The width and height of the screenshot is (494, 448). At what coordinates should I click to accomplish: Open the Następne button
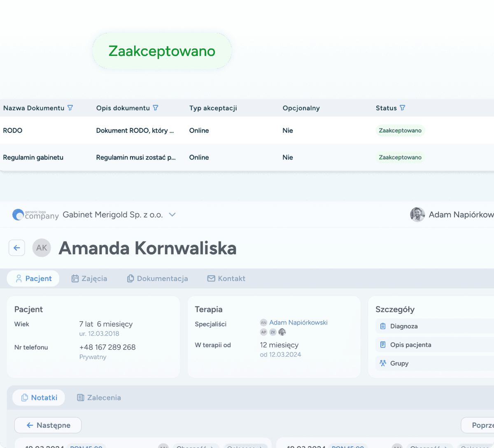[x=48, y=425]
